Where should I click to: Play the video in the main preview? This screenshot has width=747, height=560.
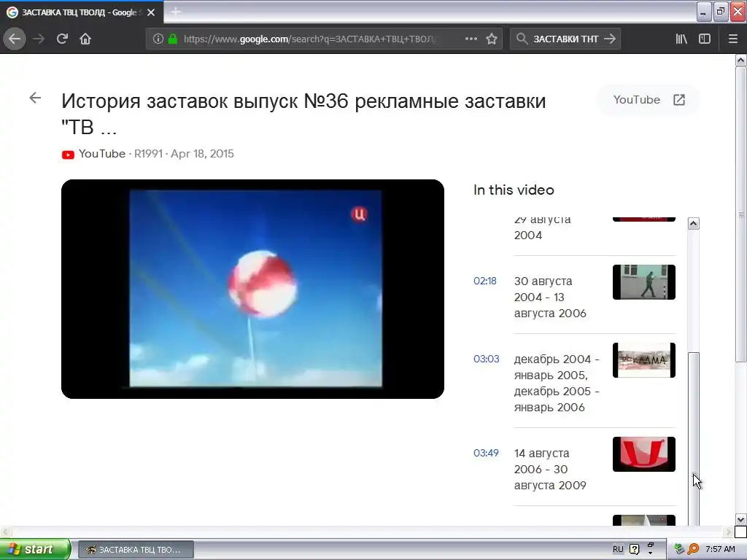pos(252,289)
